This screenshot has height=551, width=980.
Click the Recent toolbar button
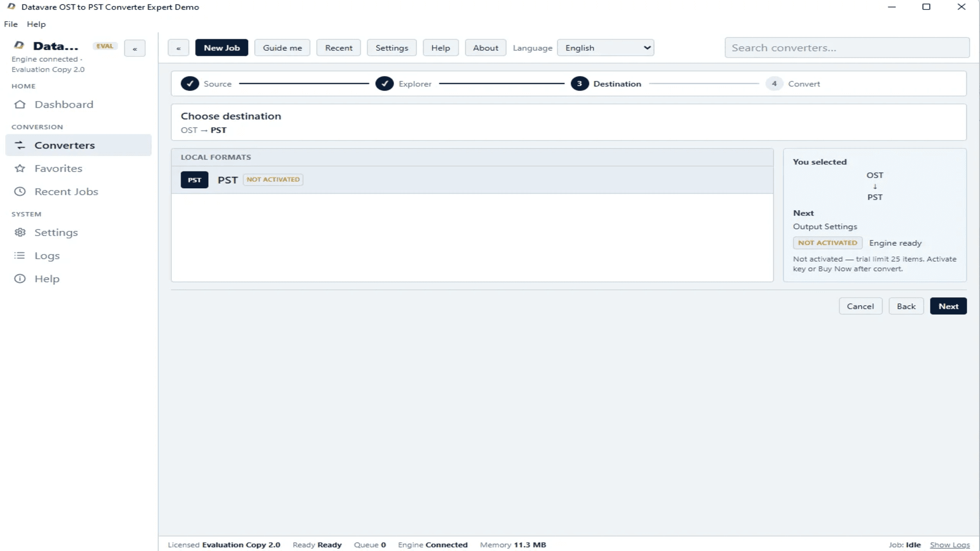(338, 48)
